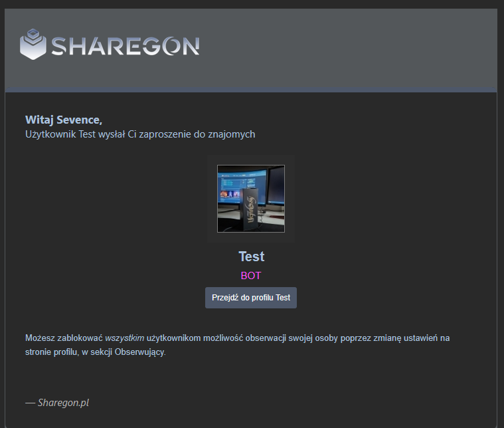Image resolution: width=504 pixels, height=428 pixels.
Task: Click the "Witaj Sevence," greeting
Action: pyautogui.click(x=64, y=120)
